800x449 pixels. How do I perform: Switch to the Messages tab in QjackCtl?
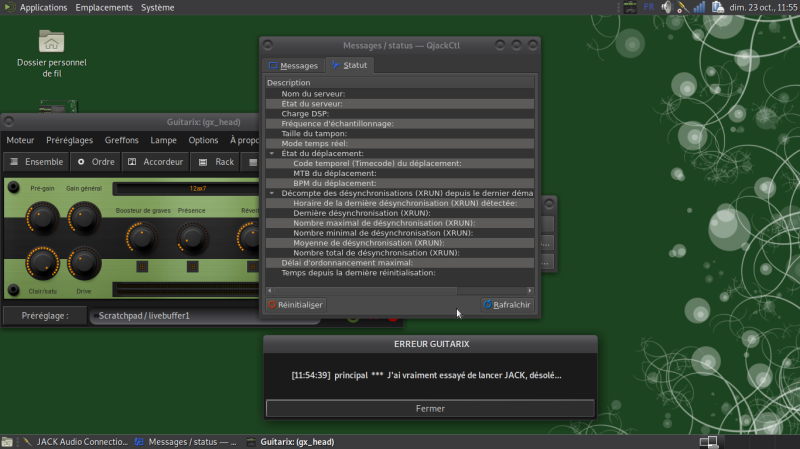click(293, 65)
